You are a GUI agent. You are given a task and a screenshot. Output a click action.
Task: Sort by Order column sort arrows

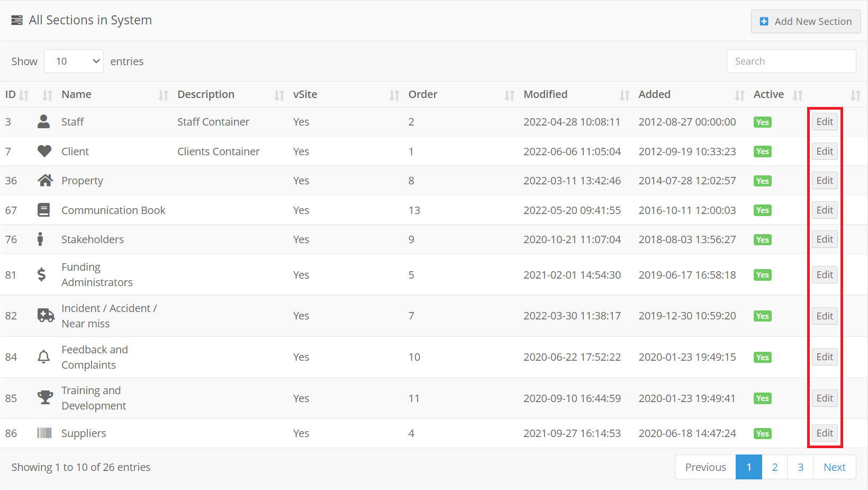point(509,95)
